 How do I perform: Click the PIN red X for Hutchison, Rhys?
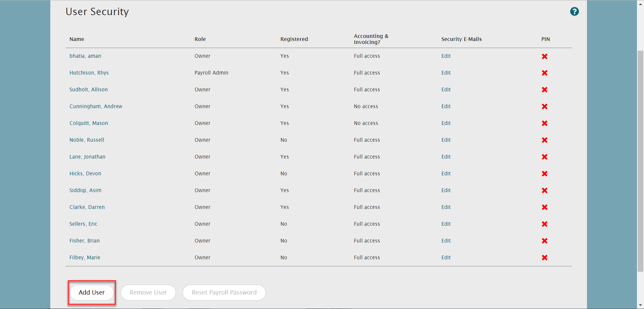(544, 73)
